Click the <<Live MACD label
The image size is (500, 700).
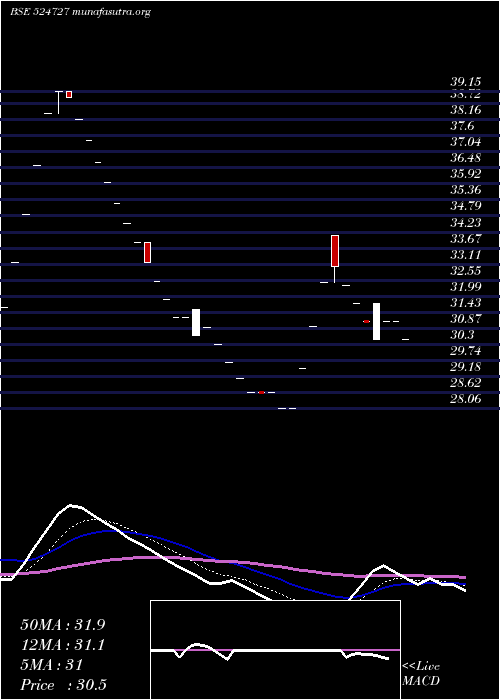coord(421,674)
